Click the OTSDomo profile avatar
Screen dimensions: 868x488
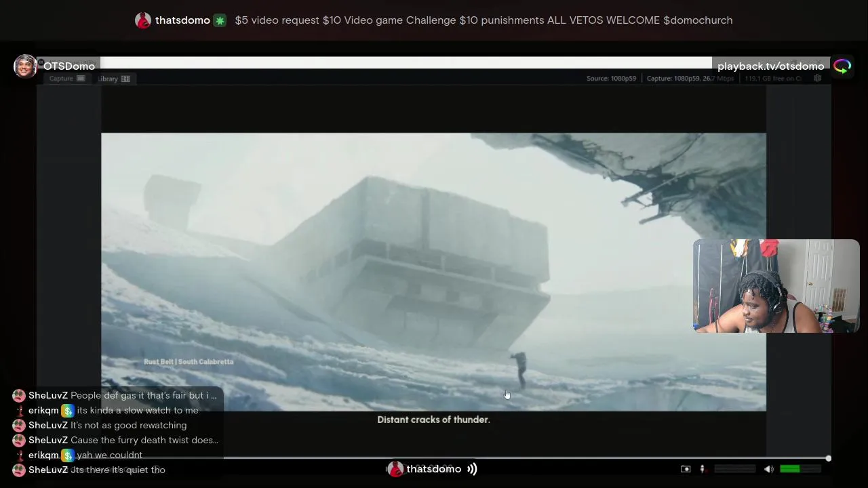[x=25, y=66]
